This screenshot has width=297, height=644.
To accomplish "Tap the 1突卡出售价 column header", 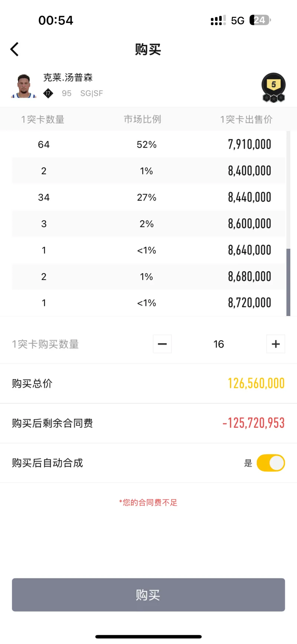I will [246, 119].
